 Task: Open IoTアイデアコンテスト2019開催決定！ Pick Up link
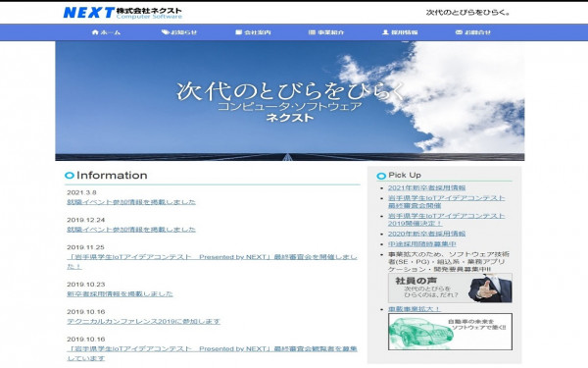point(446,220)
